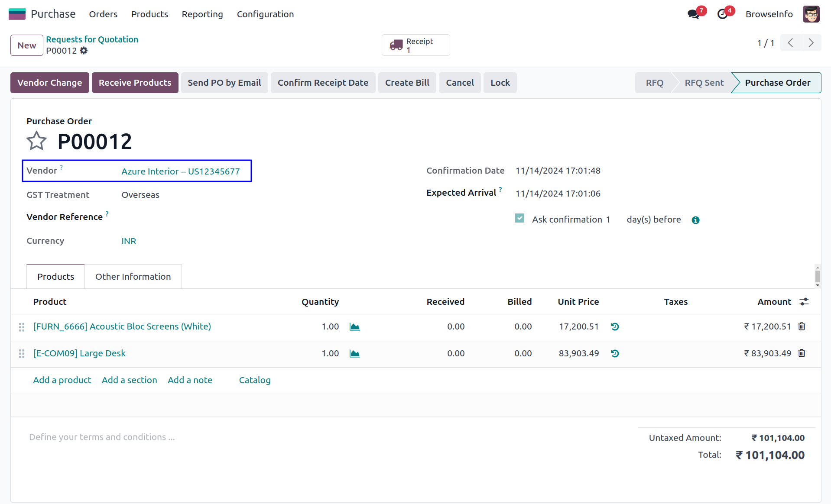
Task: Open optional columns settings in table header
Action: (x=804, y=302)
